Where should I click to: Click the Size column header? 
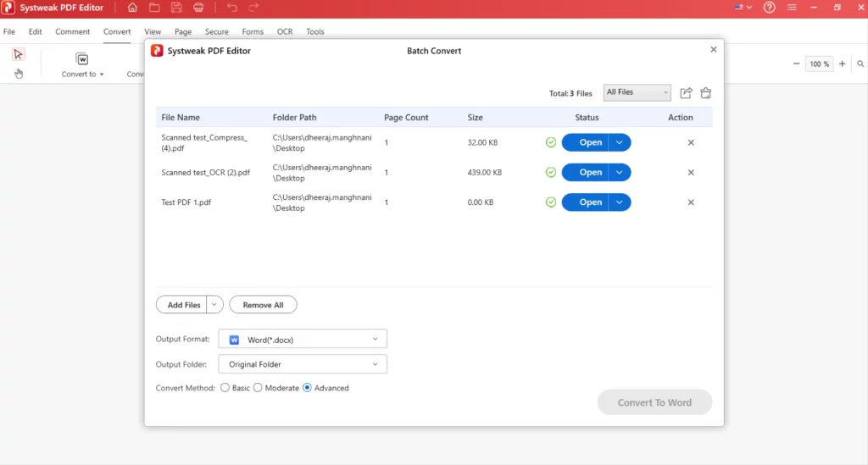point(475,117)
